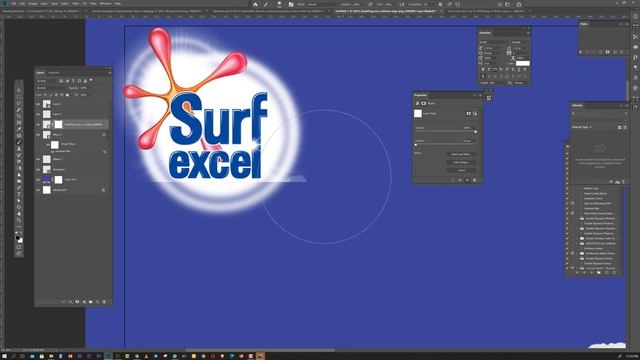Open the brush Mode dropdown in options bar
This screenshot has width=640, height=360.
pyautogui.click(x=322, y=4)
